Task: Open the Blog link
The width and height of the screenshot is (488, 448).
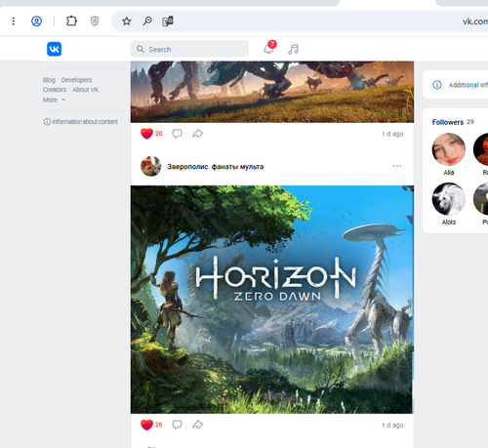Action: (x=49, y=80)
